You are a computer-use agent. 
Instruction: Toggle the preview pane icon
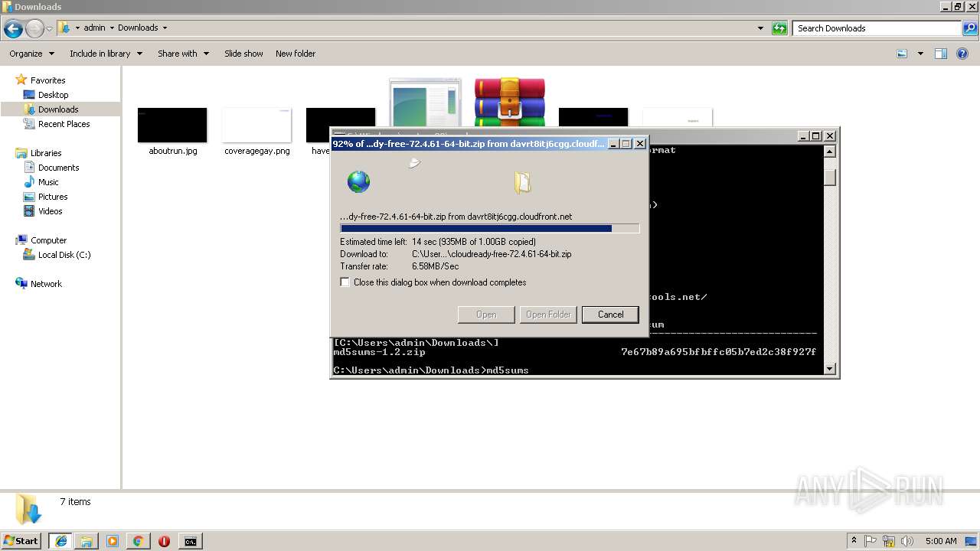(941, 54)
